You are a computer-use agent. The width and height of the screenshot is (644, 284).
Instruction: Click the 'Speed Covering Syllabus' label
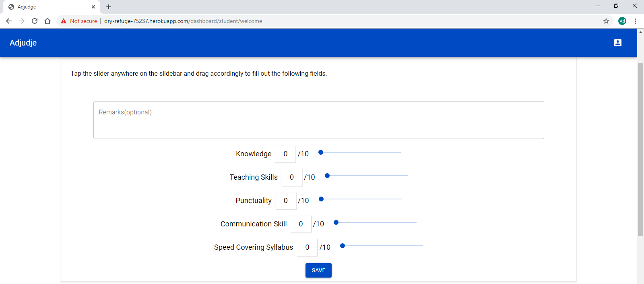tap(254, 247)
